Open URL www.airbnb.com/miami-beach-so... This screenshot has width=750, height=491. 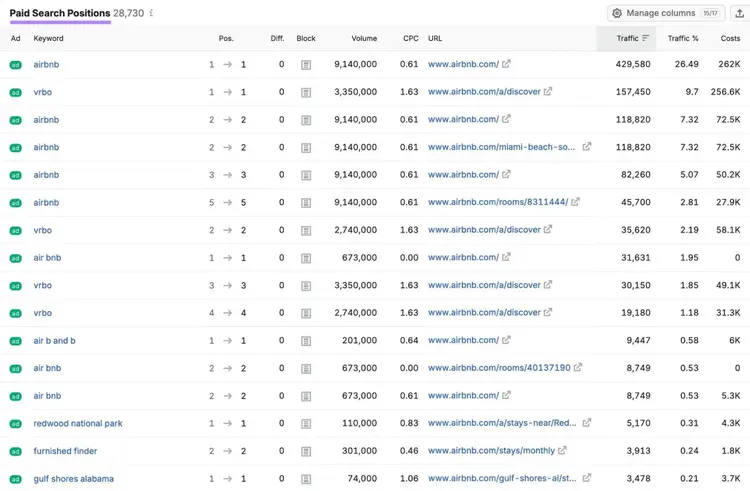(501, 147)
